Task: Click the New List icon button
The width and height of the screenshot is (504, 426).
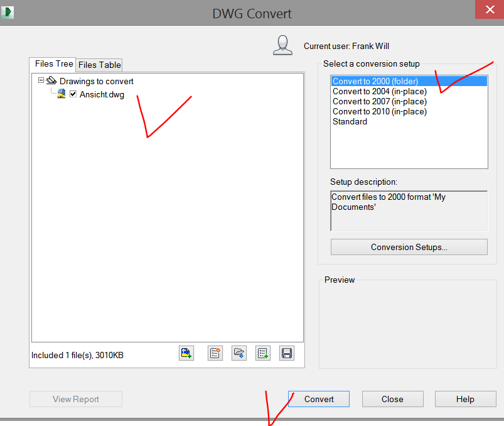Action: click(215, 353)
